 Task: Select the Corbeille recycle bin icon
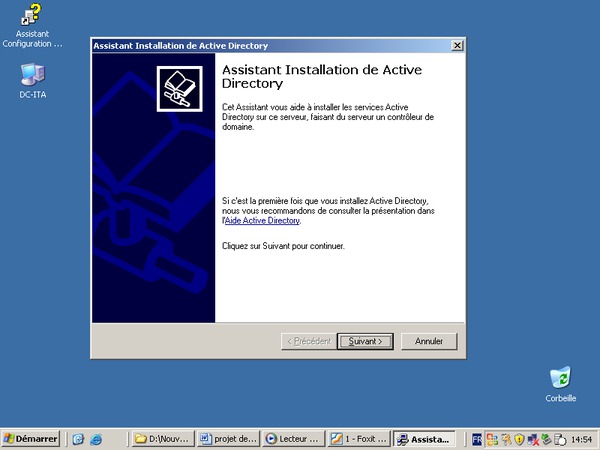(x=561, y=384)
